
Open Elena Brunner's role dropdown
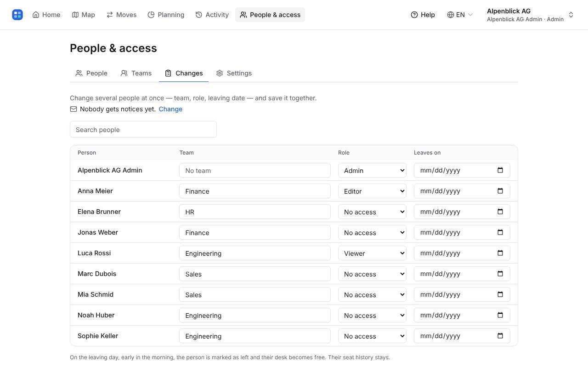pyautogui.click(x=372, y=212)
